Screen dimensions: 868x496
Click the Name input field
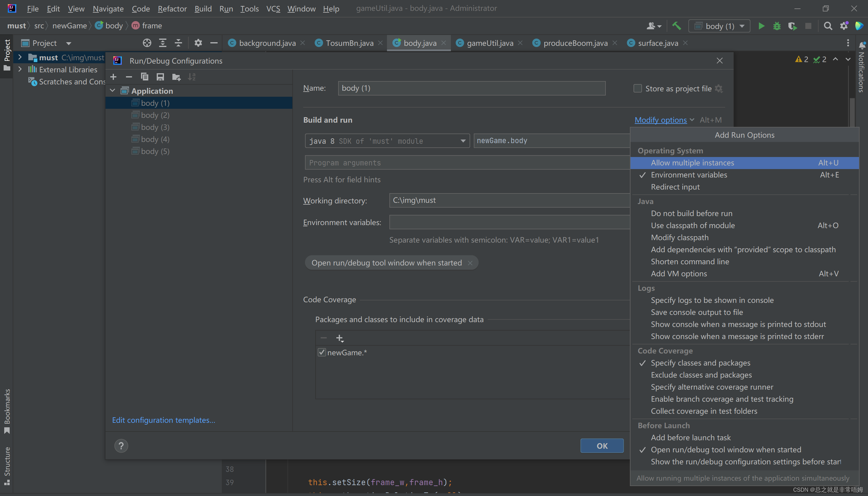pos(471,88)
